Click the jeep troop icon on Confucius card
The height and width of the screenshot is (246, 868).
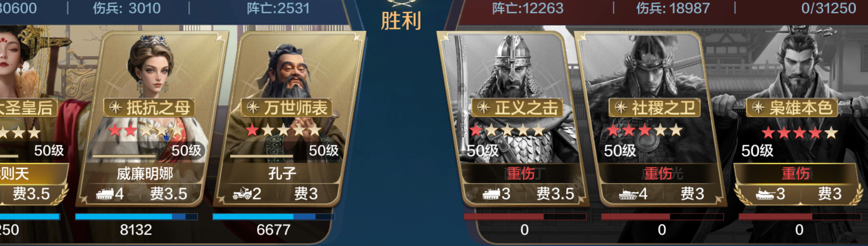pos(242,194)
